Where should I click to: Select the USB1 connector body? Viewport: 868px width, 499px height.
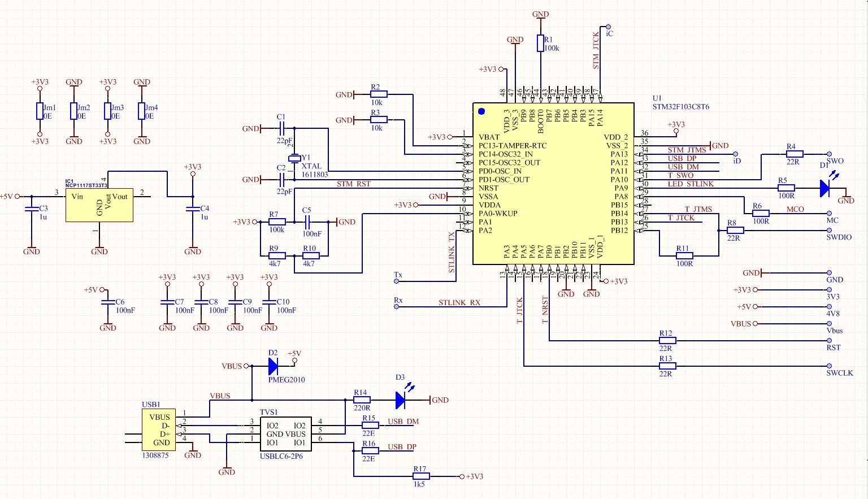point(158,429)
